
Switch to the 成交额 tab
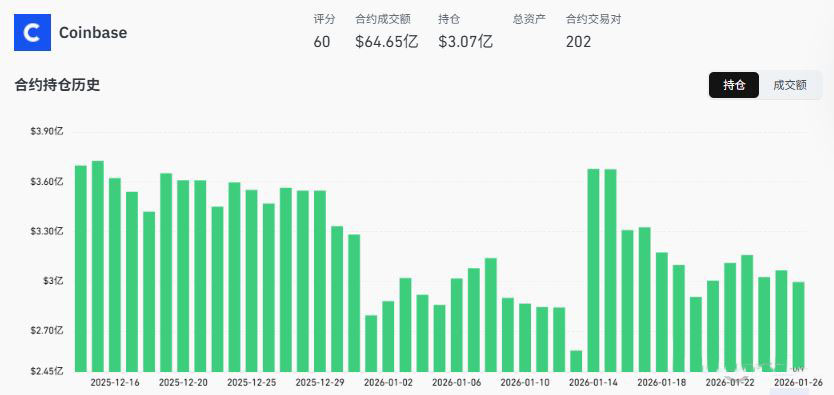point(790,85)
